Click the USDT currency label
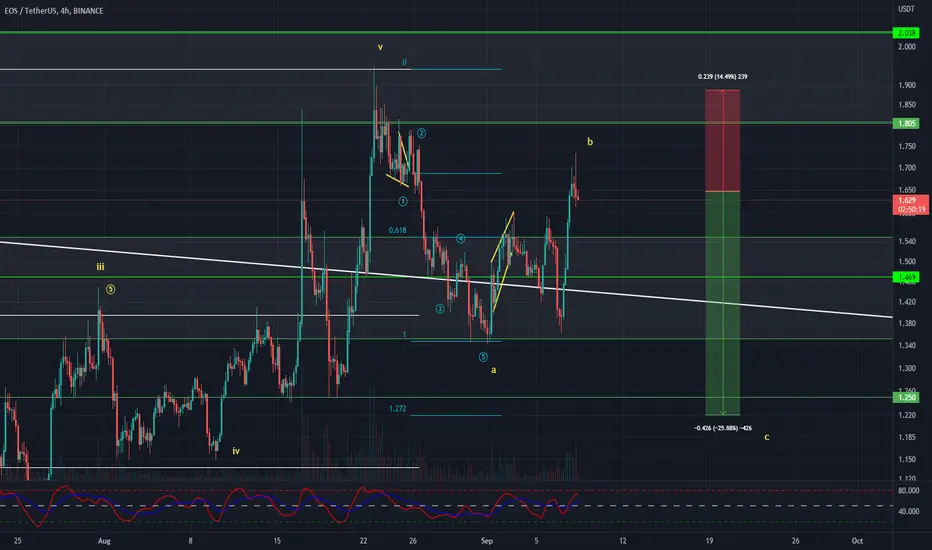Image resolution: width=932 pixels, height=550 pixels. (906, 9)
